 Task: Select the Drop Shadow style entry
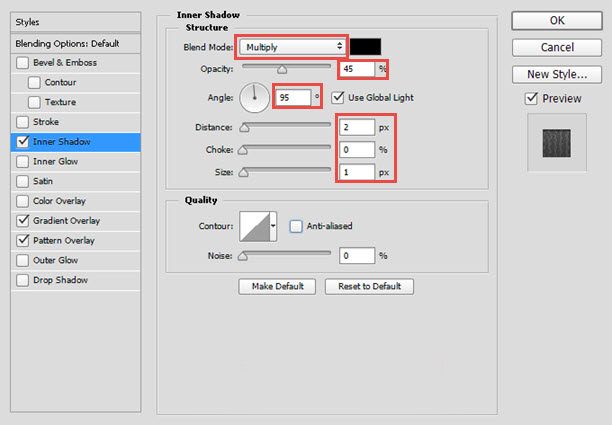pyautogui.click(x=60, y=280)
